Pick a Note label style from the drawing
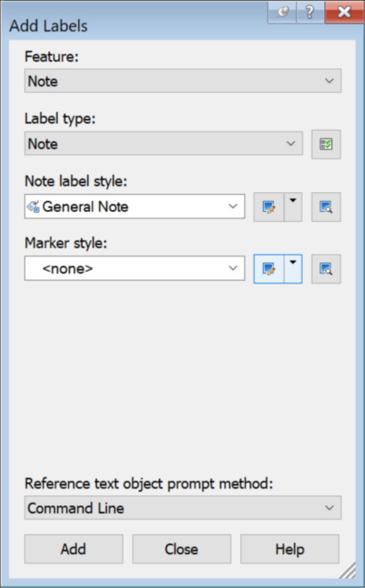The height and width of the screenshot is (588, 365). (326, 207)
